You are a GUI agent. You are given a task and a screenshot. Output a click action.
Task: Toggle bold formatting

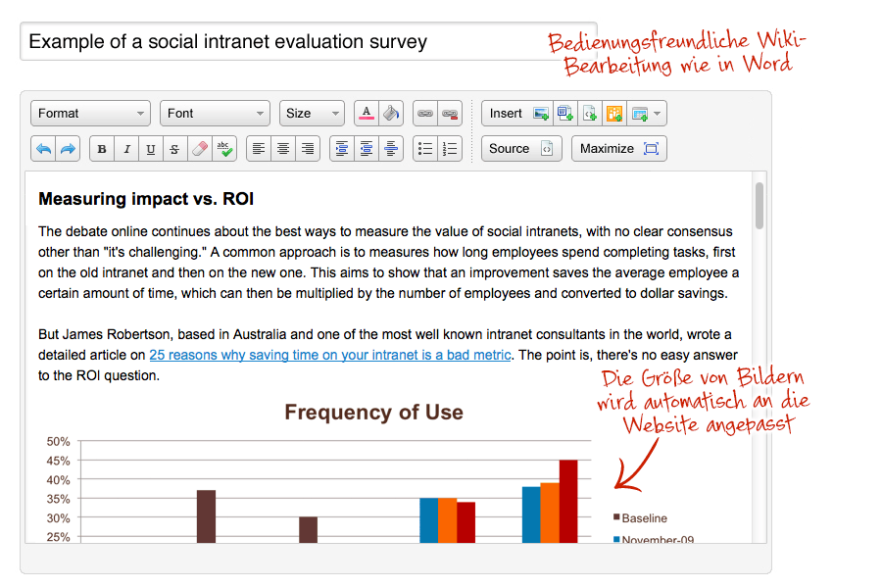[x=102, y=149]
